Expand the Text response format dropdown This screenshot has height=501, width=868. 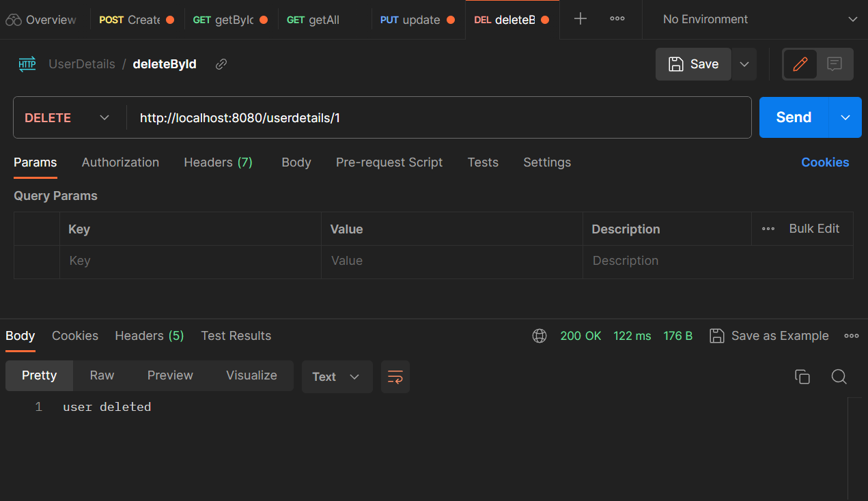(x=337, y=376)
